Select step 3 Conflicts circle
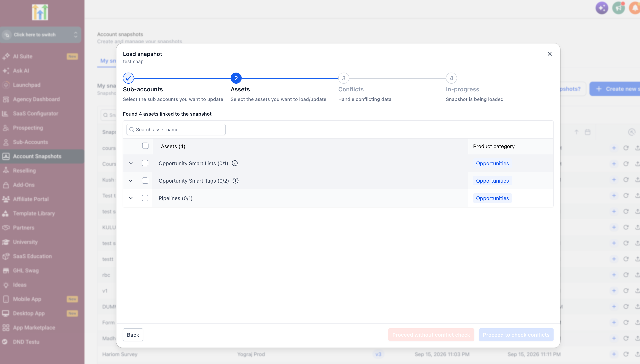 344,78
